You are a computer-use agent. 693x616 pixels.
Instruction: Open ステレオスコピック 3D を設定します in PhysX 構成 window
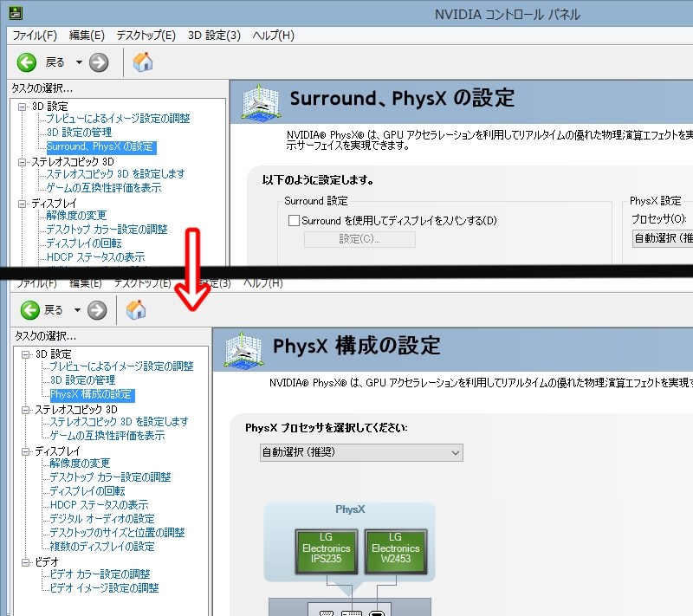(x=119, y=422)
